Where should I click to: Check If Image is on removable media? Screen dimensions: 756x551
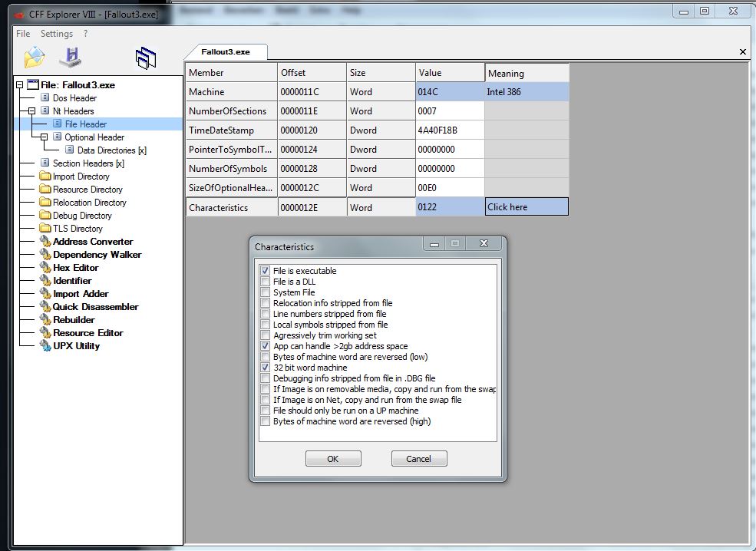266,388
